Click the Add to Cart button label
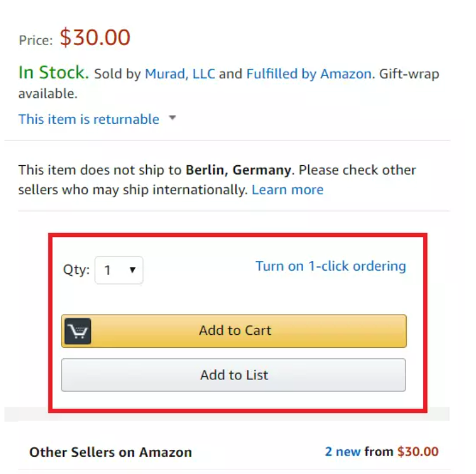This screenshot has height=474, width=476. (x=235, y=330)
